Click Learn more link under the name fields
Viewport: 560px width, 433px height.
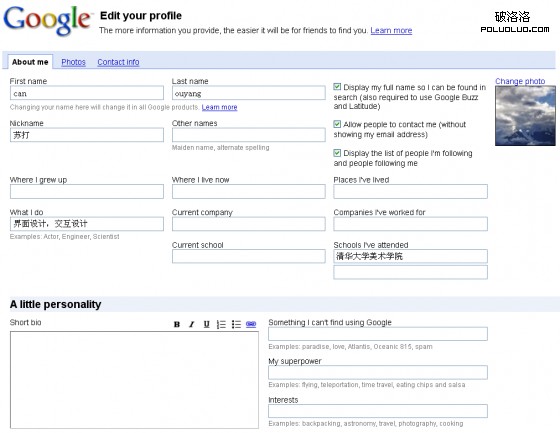219,107
